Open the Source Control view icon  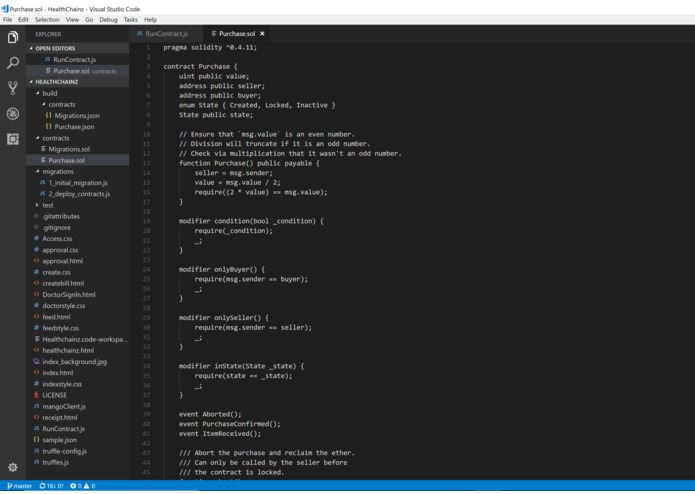coord(13,88)
